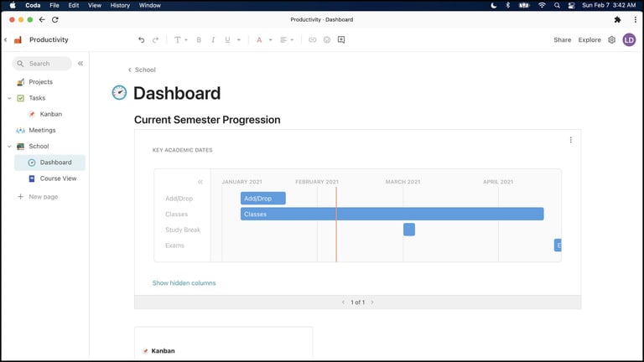This screenshot has width=644, height=362.
Task: Open Spotlight search in menu bar
Action: pos(557,5)
